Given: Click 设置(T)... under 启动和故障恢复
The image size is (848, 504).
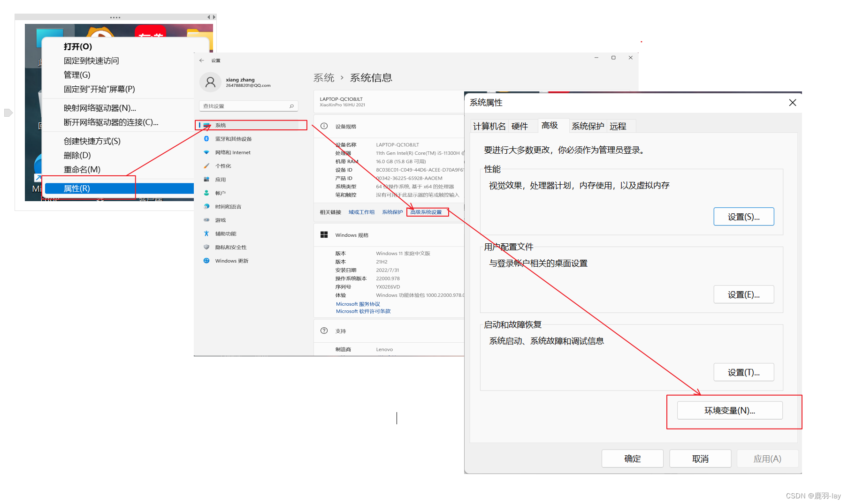Looking at the screenshot, I should pyautogui.click(x=744, y=372).
